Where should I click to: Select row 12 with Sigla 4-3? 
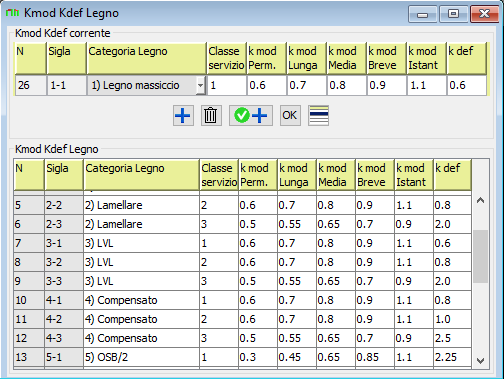242,338
